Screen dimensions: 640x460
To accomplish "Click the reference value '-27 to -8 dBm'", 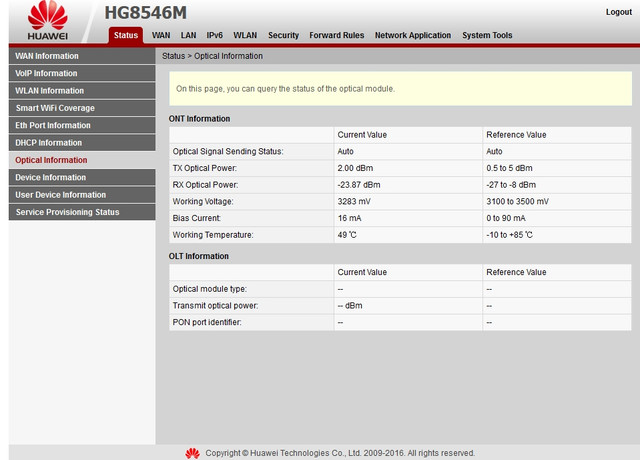I will tap(511, 185).
